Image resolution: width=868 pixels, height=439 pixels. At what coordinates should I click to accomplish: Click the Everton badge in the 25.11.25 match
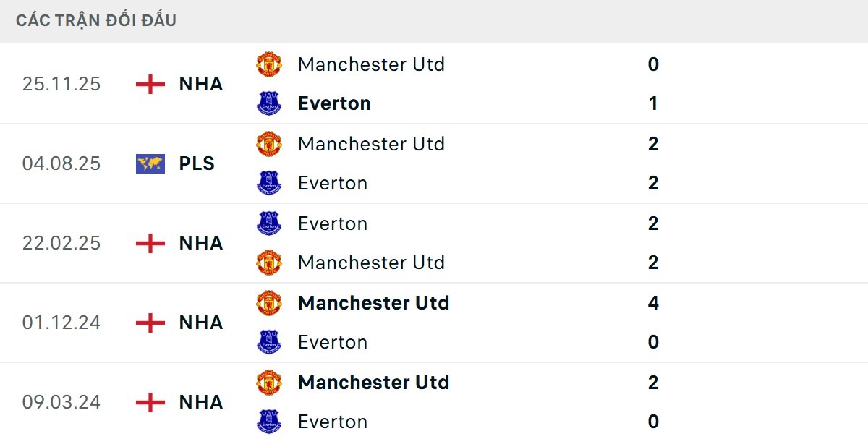(x=269, y=102)
